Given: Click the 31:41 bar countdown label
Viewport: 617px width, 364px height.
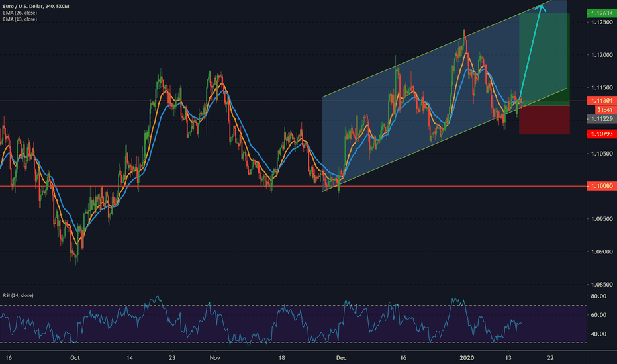Looking at the screenshot, I should pos(600,110).
